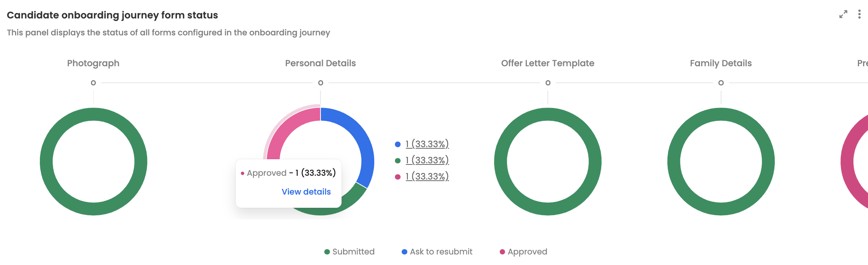The width and height of the screenshot is (868, 265).
Task: Open the green 1 (33.33%) legend link
Action: [x=427, y=160]
